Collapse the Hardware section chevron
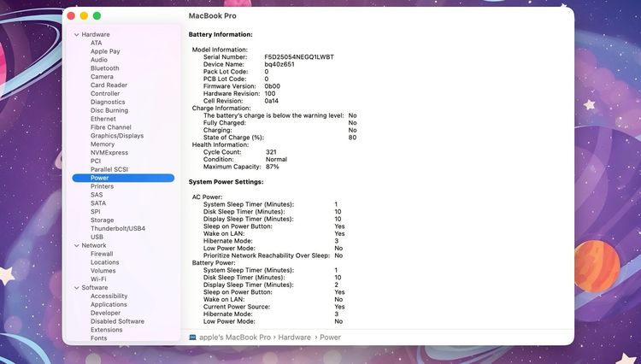Image resolution: width=641 pixels, height=364 pixels. point(76,35)
